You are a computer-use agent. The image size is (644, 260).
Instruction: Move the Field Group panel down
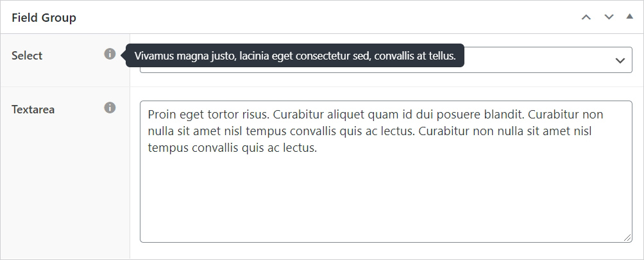(609, 17)
